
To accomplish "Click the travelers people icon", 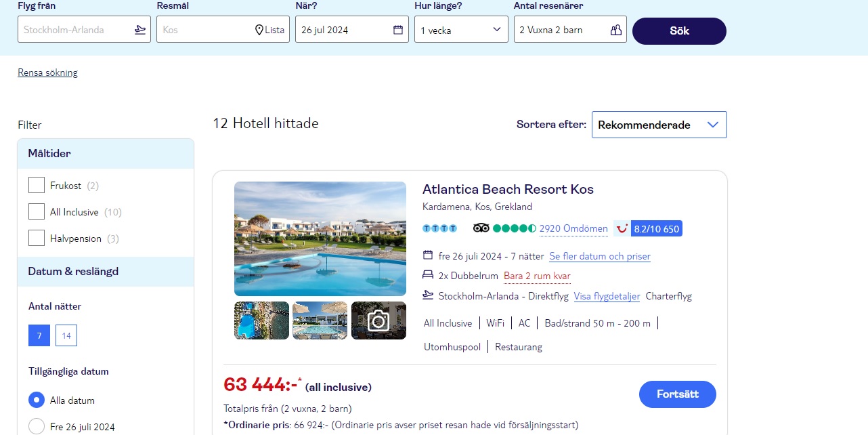I will 615,30.
